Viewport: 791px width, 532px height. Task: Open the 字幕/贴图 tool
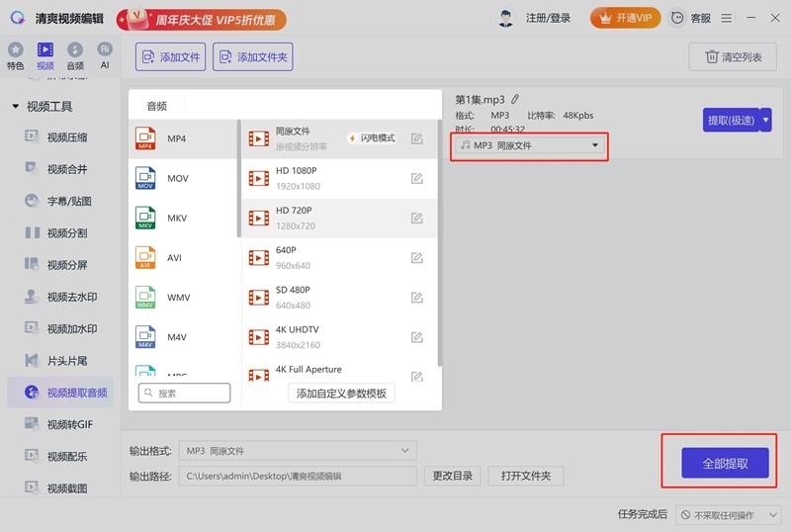[x=58, y=201]
